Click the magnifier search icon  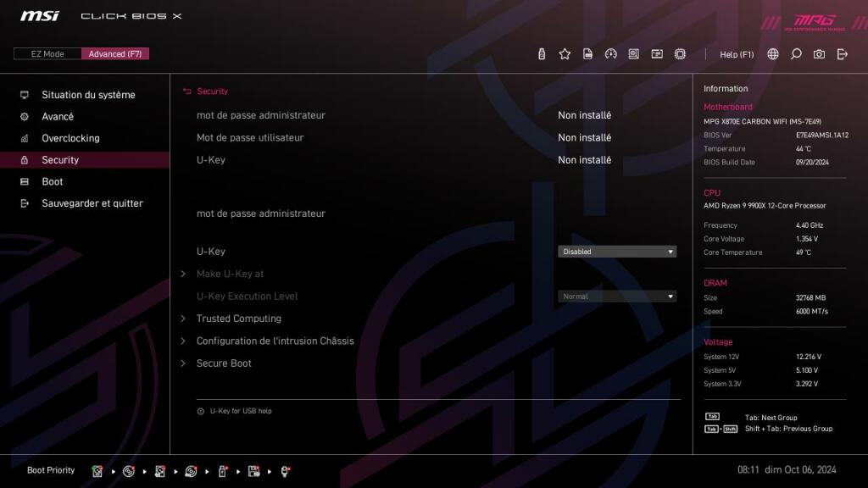795,53
